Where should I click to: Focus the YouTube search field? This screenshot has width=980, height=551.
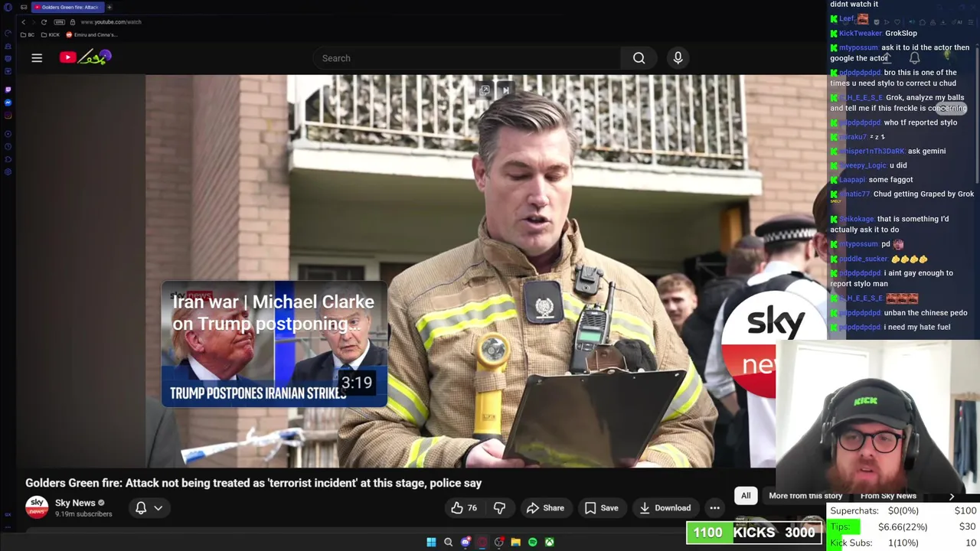click(x=467, y=58)
